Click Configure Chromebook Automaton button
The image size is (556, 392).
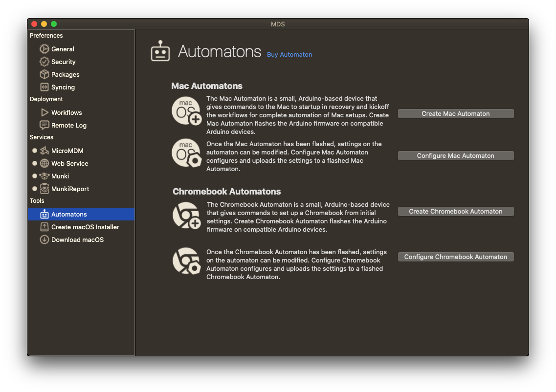tap(456, 257)
